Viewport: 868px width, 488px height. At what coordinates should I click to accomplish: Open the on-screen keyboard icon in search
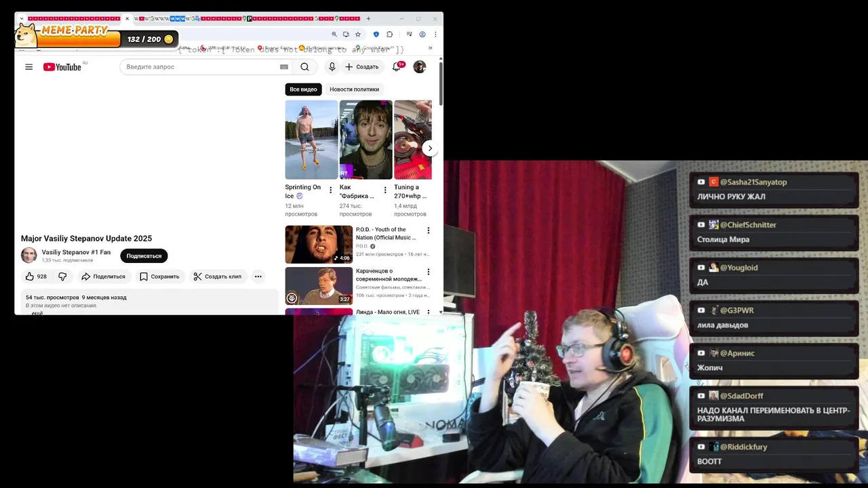(x=284, y=67)
